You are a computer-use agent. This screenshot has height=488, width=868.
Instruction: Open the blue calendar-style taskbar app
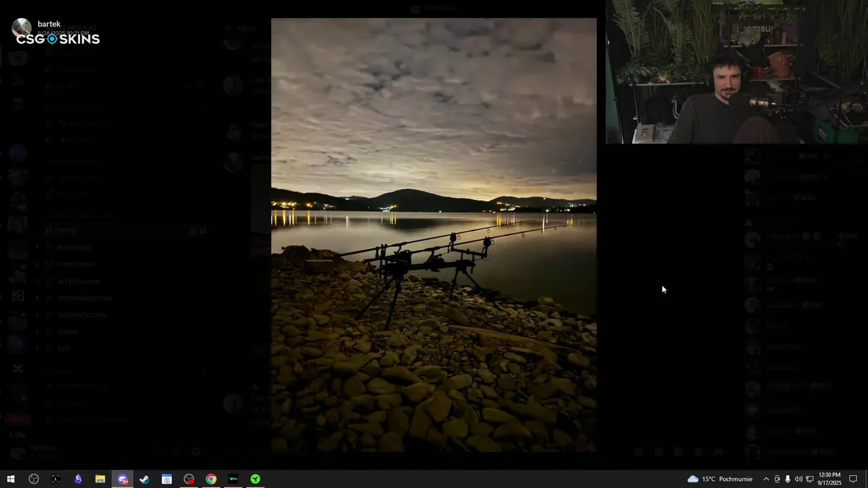167,479
